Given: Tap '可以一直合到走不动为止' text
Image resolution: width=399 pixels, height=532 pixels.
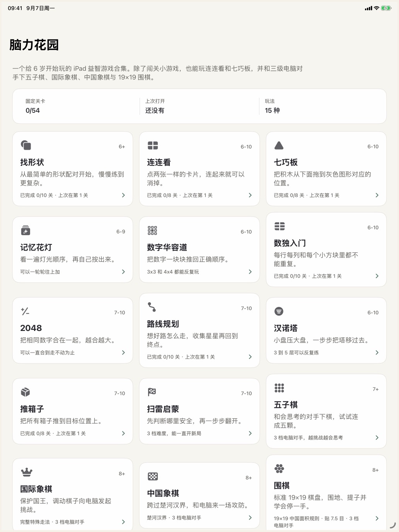Looking at the screenshot, I should [48, 353].
